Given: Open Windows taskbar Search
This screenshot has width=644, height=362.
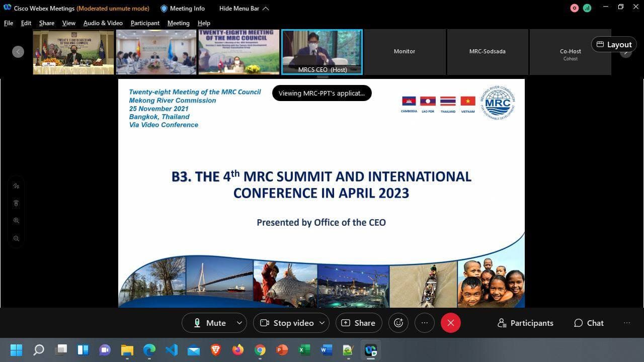Looking at the screenshot, I should pos(39,349).
